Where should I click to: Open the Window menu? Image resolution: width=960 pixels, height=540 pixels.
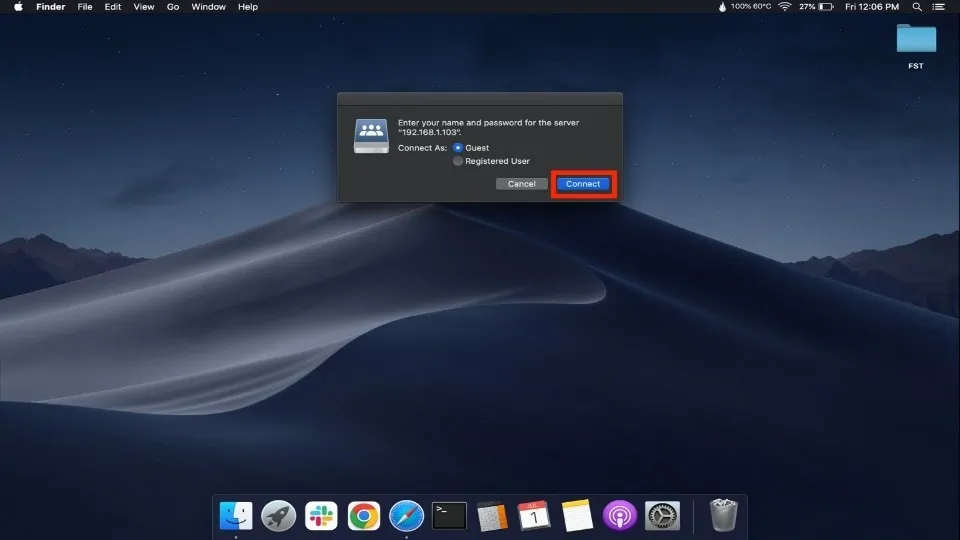click(209, 7)
